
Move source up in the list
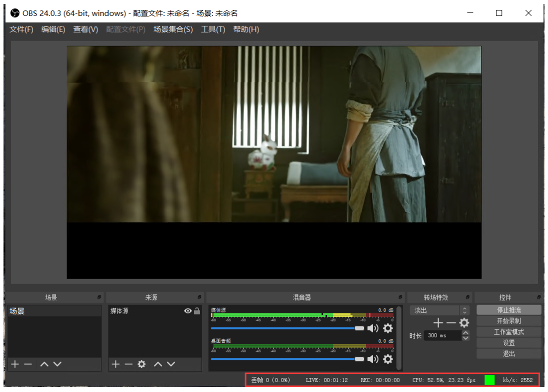tap(158, 364)
